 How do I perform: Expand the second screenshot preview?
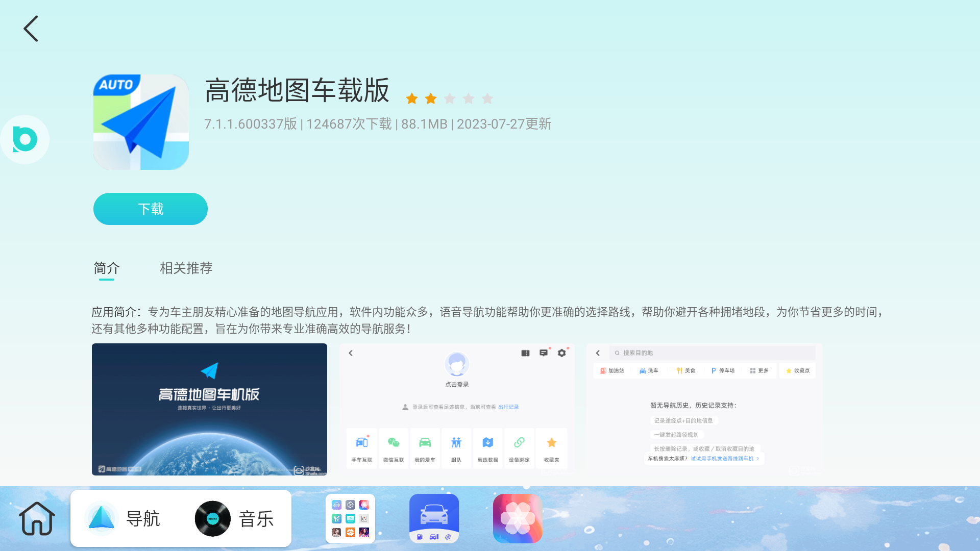[456, 409]
